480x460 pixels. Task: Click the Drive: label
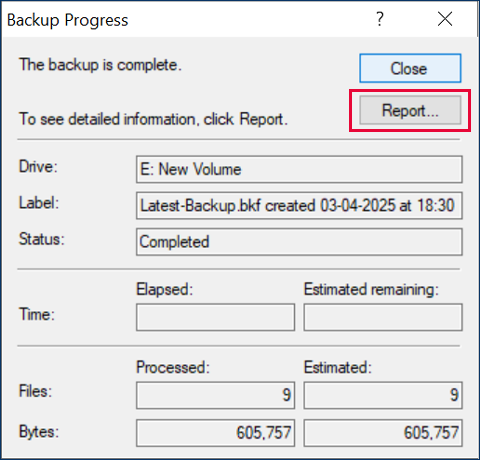pyautogui.click(x=38, y=166)
